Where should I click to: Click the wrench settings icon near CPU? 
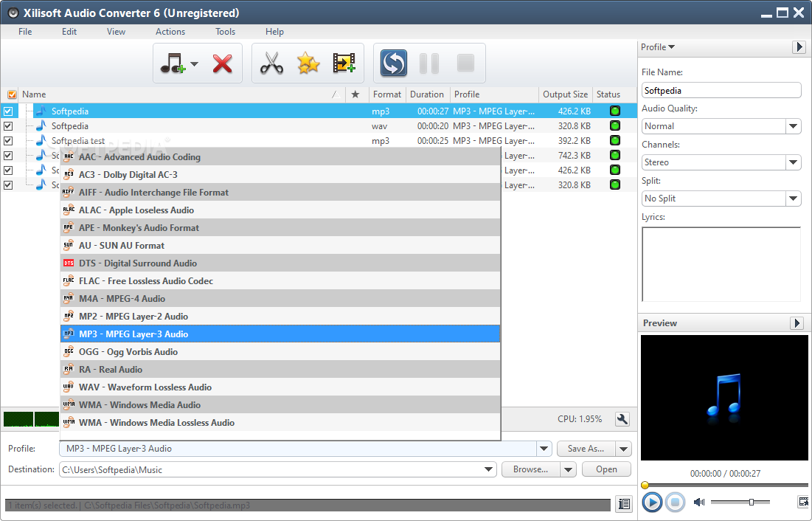click(622, 419)
